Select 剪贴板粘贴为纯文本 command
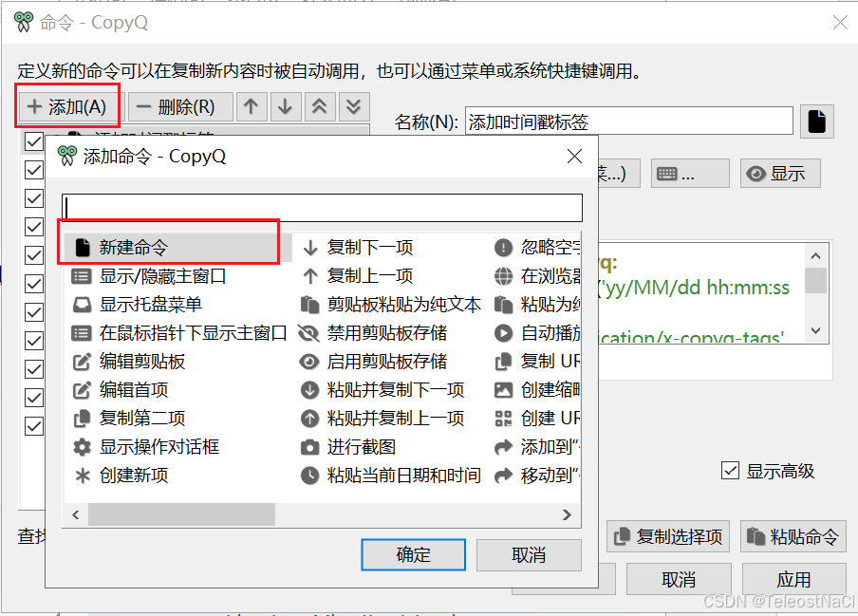 point(391,304)
